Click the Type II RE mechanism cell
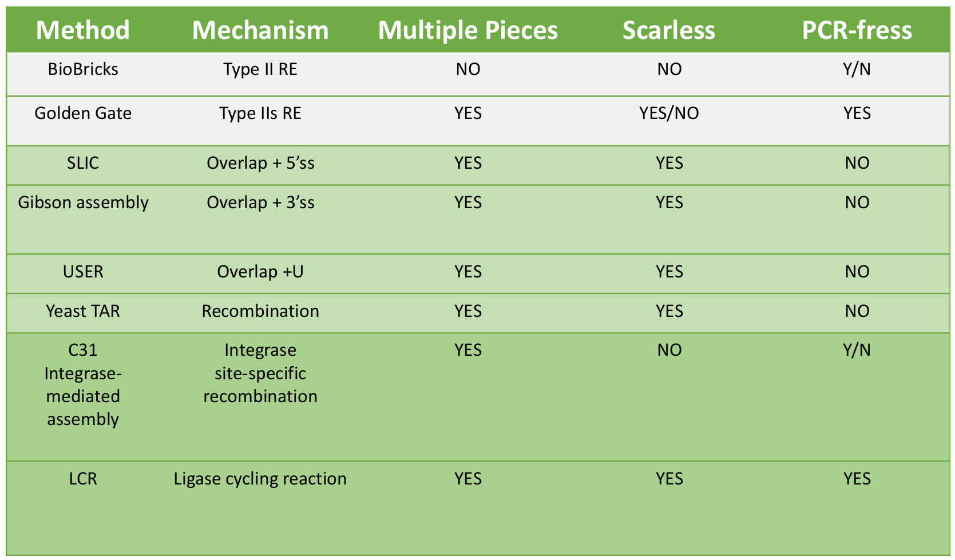 click(260, 69)
